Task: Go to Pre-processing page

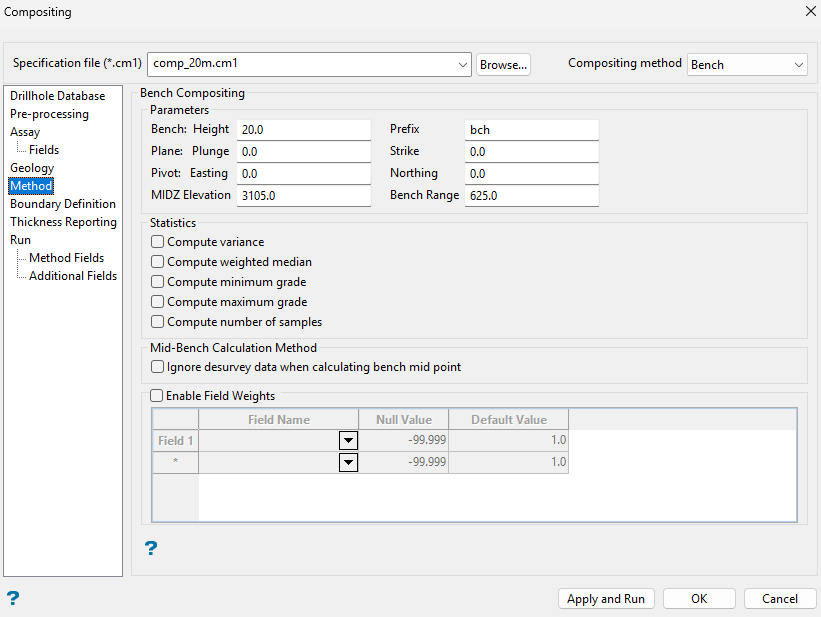Action: click(x=49, y=114)
